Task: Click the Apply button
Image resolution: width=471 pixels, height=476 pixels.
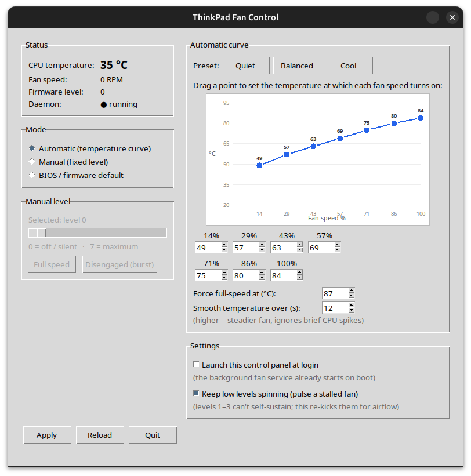Action: (x=47, y=435)
